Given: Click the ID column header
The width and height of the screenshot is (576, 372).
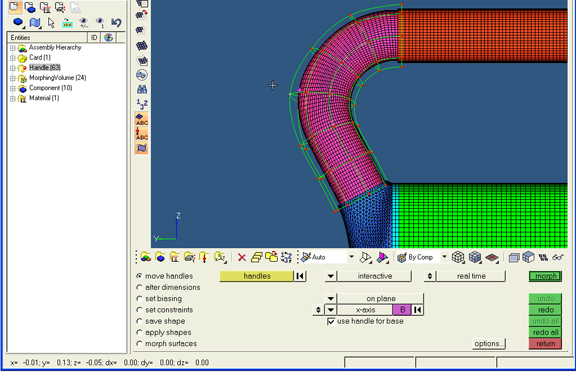Looking at the screenshot, I should (94, 37).
